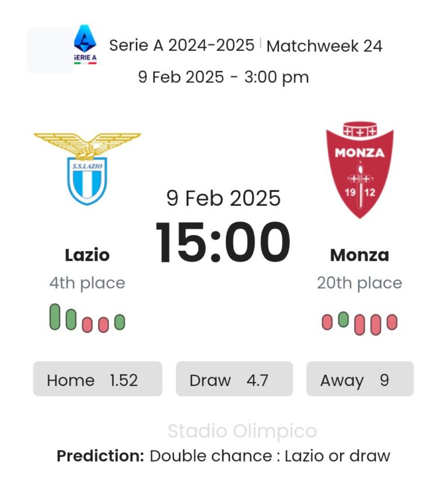Click Lazio's third form indicator (first red)
Viewport: 448px width, 492px height.
[x=87, y=324]
